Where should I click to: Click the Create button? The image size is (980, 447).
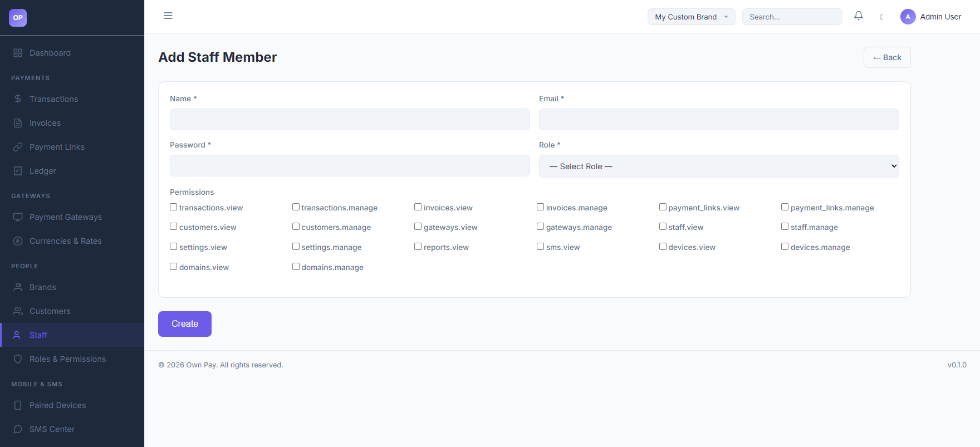[185, 324]
